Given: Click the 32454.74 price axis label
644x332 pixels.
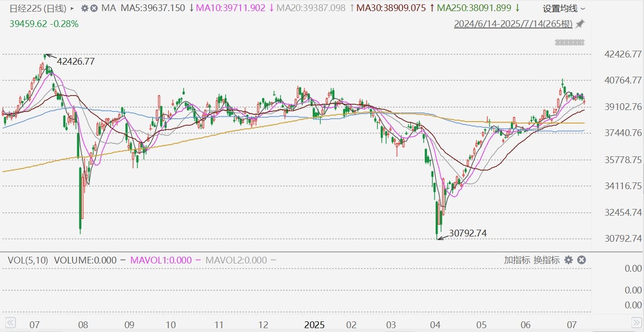Looking at the screenshot, I should coord(623,212).
